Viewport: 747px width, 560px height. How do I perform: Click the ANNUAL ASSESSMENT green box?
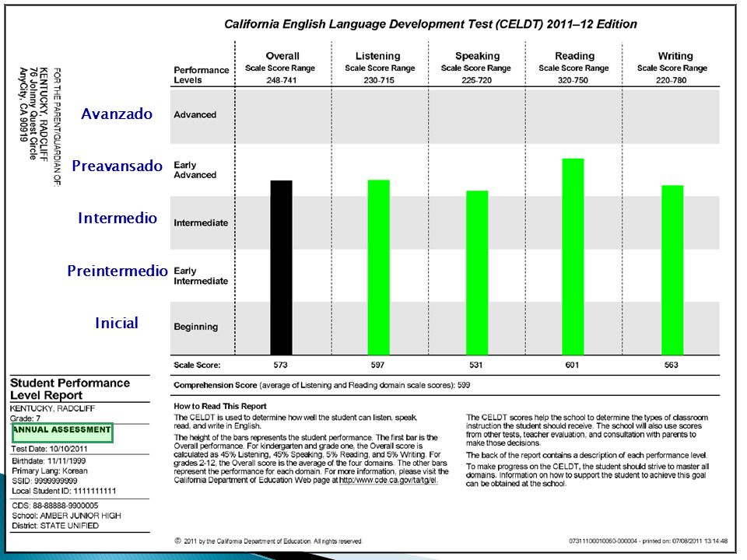coord(62,432)
